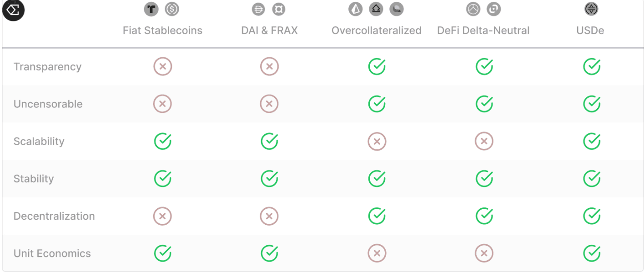644x272 pixels.
Task: Click the Ethena logo in the corner
Action: 13,10
